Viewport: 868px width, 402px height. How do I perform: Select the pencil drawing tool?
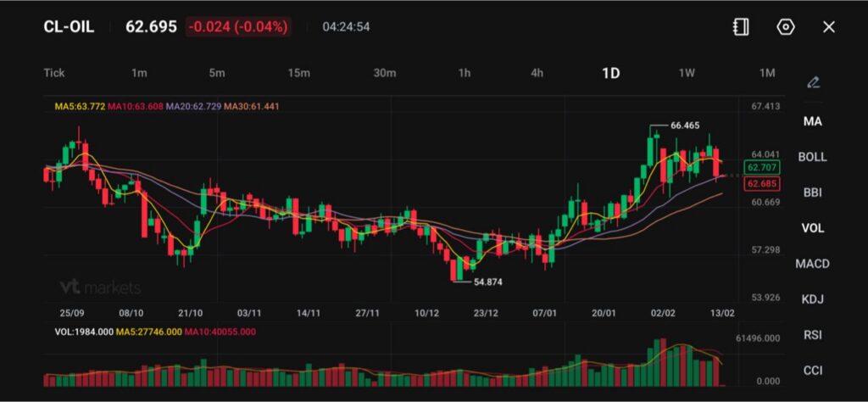(x=813, y=82)
